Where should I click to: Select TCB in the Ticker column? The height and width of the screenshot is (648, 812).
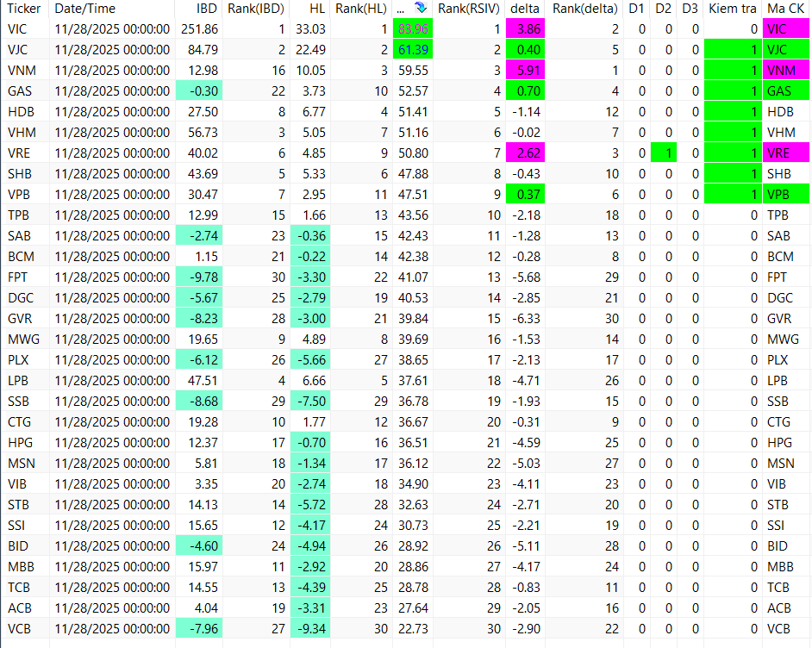click(x=19, y=588)
